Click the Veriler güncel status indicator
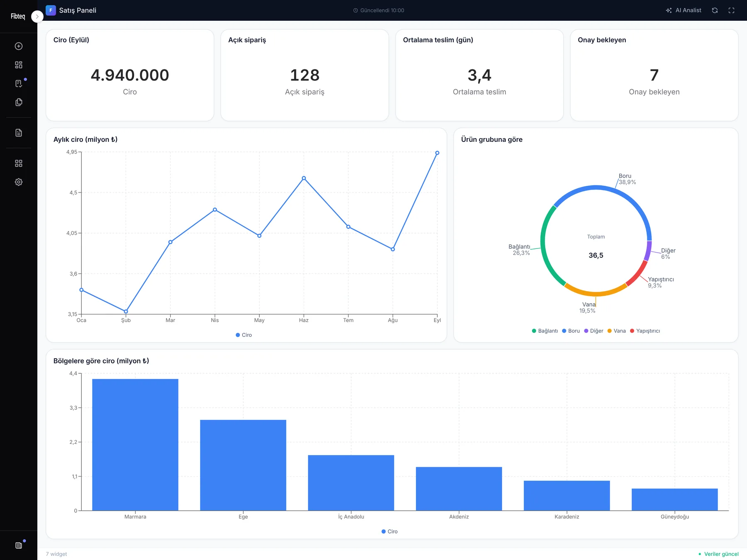 (x=718, y=554)
